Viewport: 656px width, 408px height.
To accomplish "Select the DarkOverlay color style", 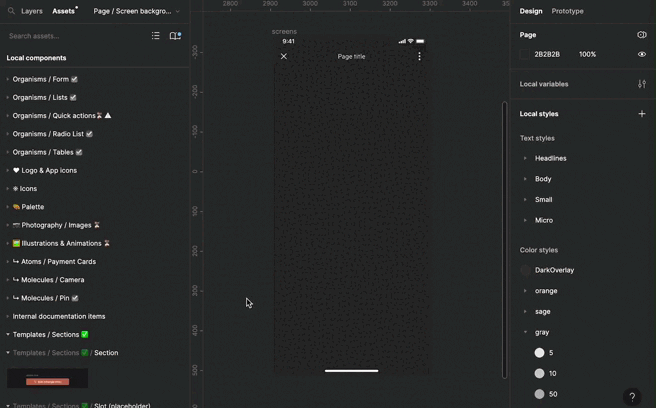I will (554, 270).
